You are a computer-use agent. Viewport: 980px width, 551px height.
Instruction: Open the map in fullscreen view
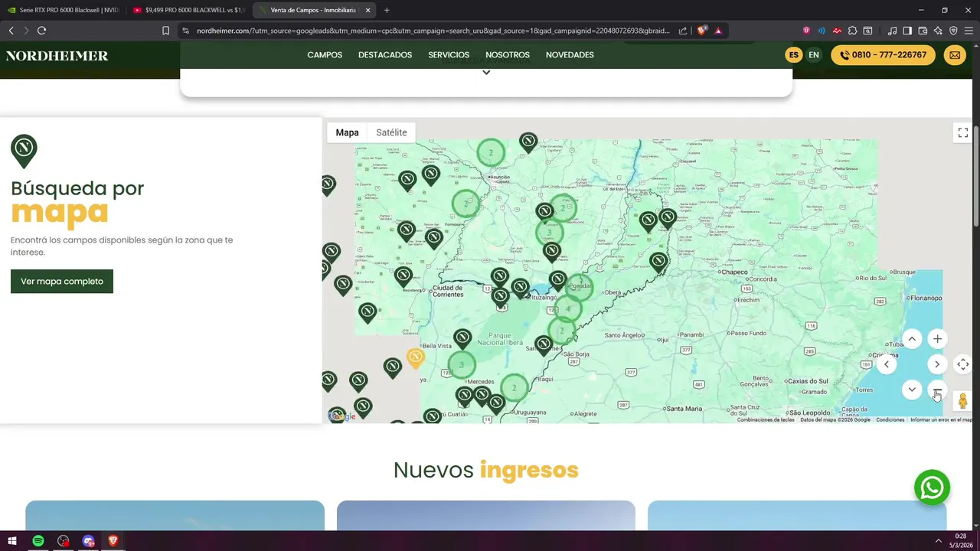963,132
